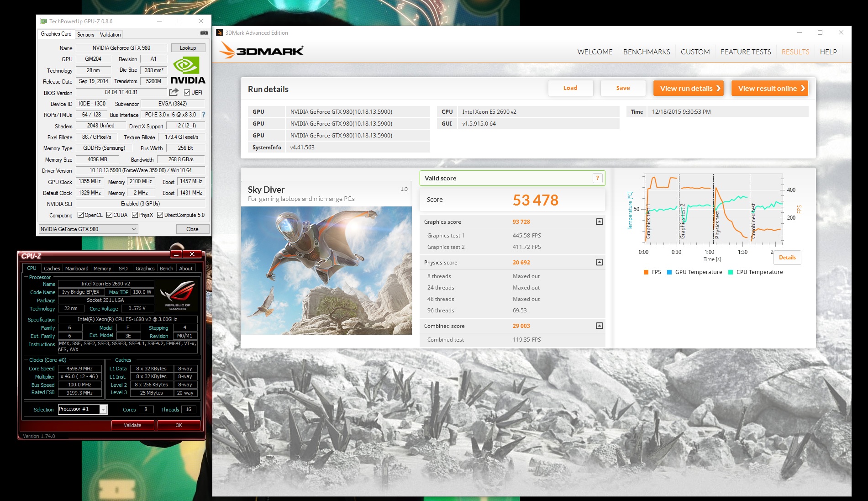The height and width of the screenshot is (501, 868).
Task: Toggle the PhysX checkbox
Action: click(135, 215)
